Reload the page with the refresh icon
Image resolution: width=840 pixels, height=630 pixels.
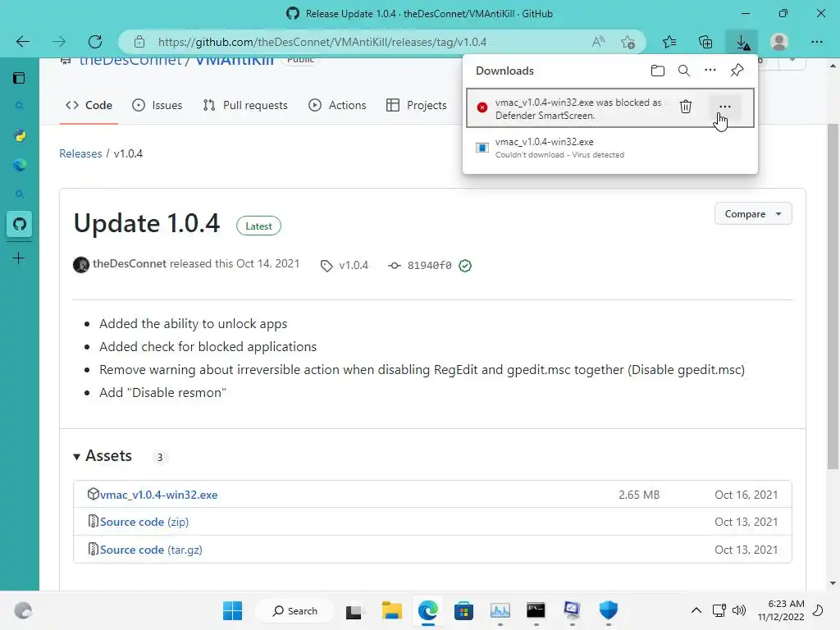pyautogui.click(x=95, y=42)
